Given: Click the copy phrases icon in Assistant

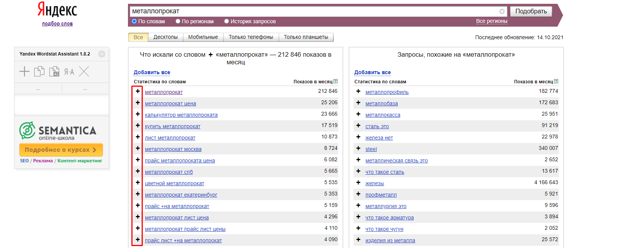Looking at the screenshot, I should point(39,72).
